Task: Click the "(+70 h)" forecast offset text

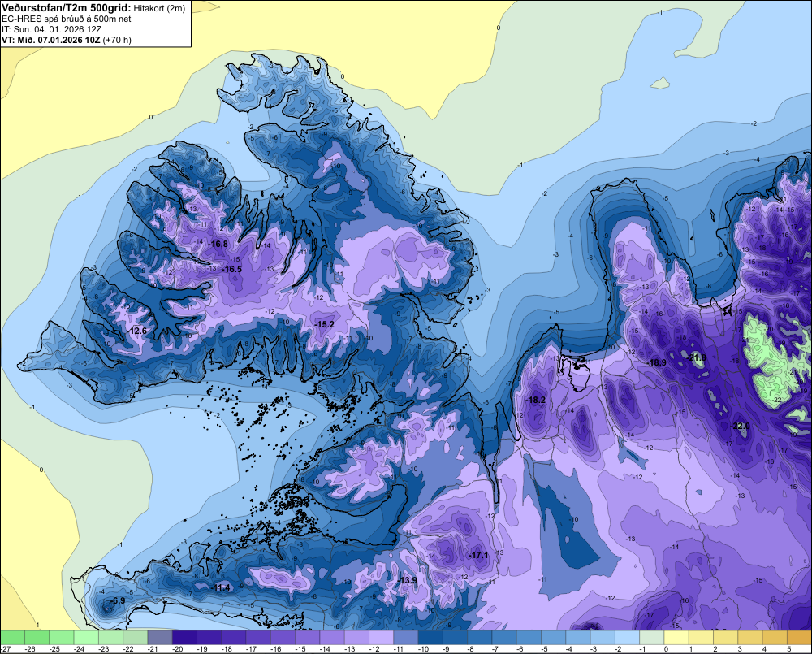Action: [x=117, y=40]
